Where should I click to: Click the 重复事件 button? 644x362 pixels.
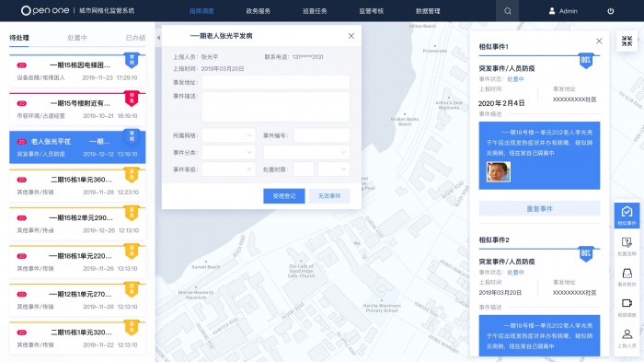[x=539, y=208]
